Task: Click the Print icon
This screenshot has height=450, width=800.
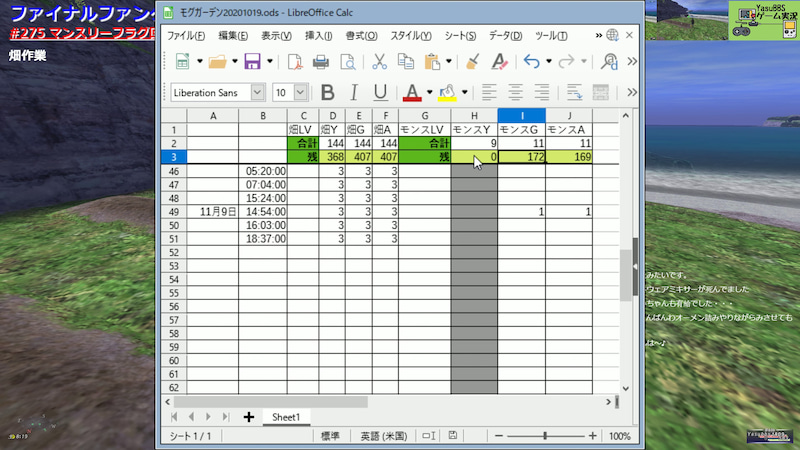Action: pyautogui.click(x=320, y=62)
